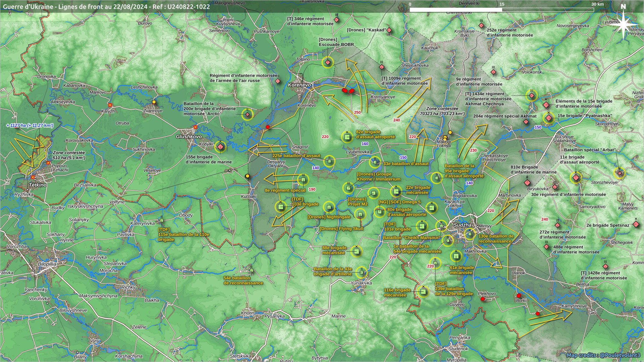Image resolution: width=644 pixels, height=362 pixels.
Task: Select the 61e brigade mécanisée unit symbol
Action: click(456, 256)
